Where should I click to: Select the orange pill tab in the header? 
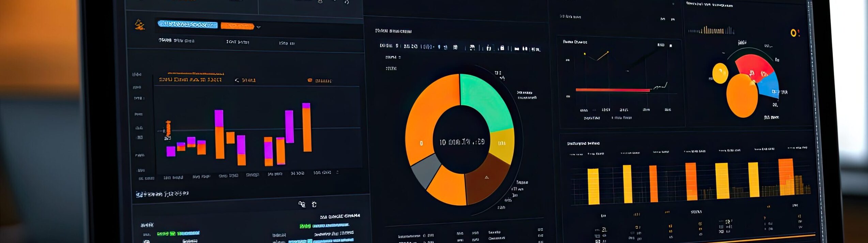point(237,26)
